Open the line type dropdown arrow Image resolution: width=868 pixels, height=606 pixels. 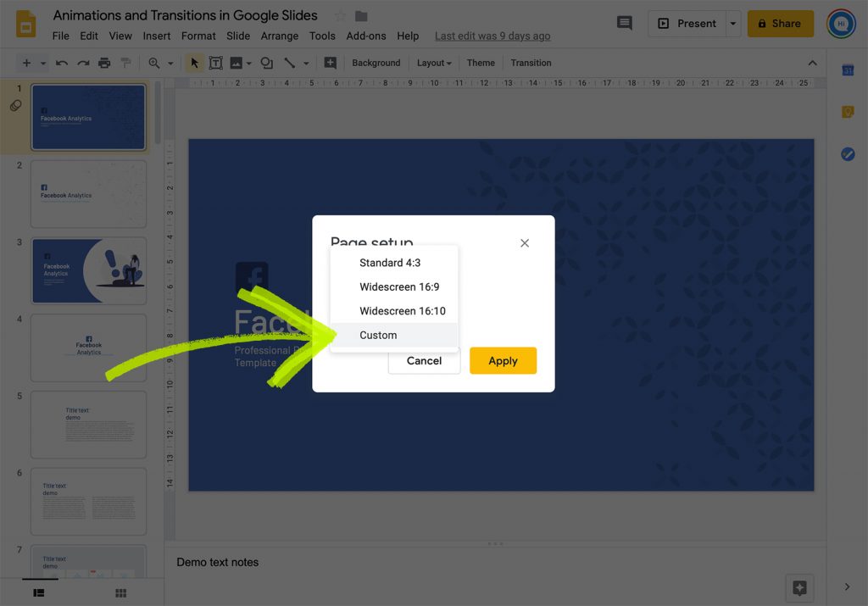(306, 64)
